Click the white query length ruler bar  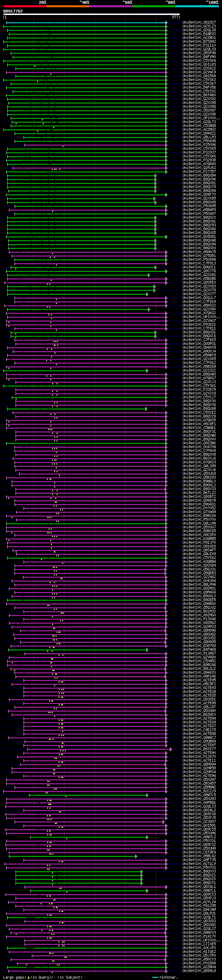(92, 15)
